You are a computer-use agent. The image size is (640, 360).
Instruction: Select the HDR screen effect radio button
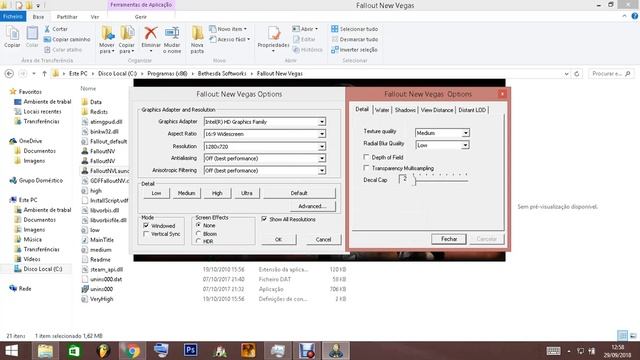[x=198, y=241]
